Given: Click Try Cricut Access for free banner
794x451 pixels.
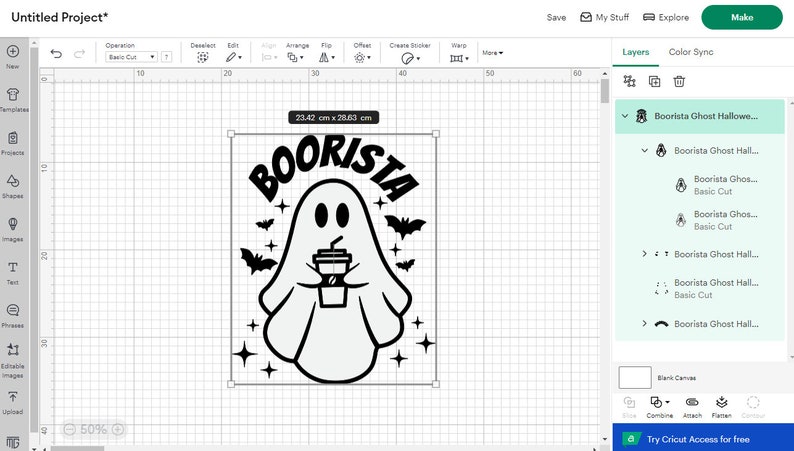Looking at the screenshot, I should tap(703, 439).
